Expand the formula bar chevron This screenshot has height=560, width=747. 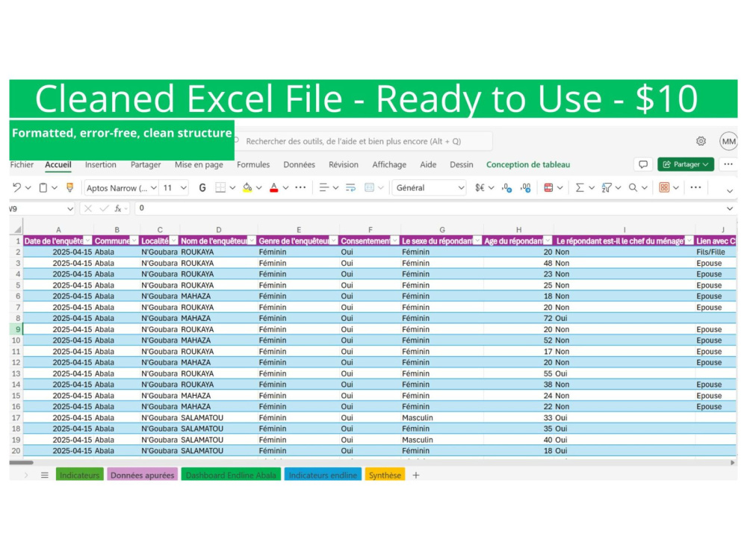(729, 208)
